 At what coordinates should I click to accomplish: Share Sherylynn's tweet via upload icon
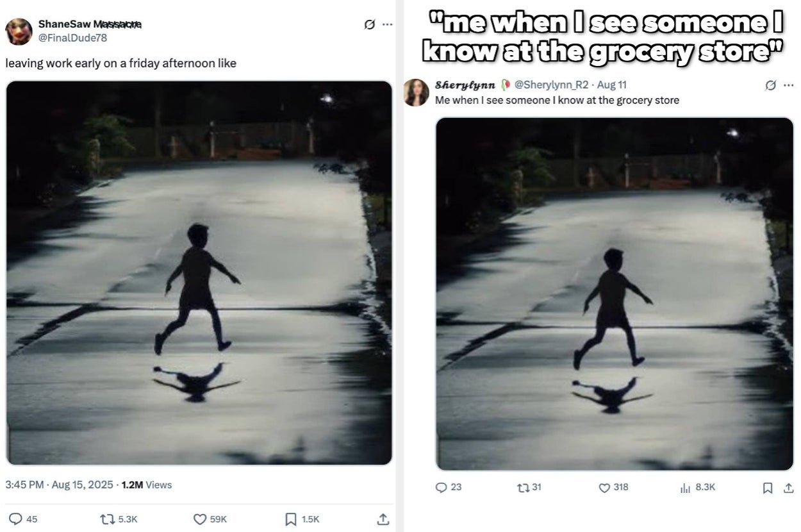tap(788, 488)
